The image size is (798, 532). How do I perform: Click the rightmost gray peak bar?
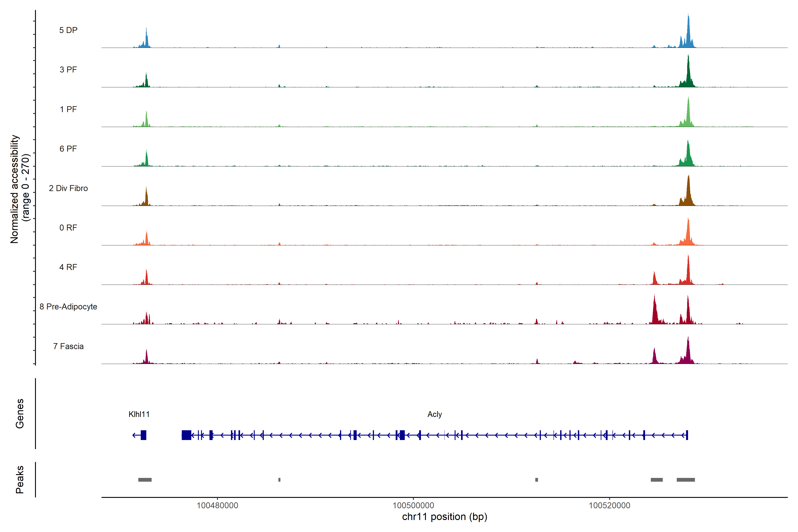(x=685, y=480)
